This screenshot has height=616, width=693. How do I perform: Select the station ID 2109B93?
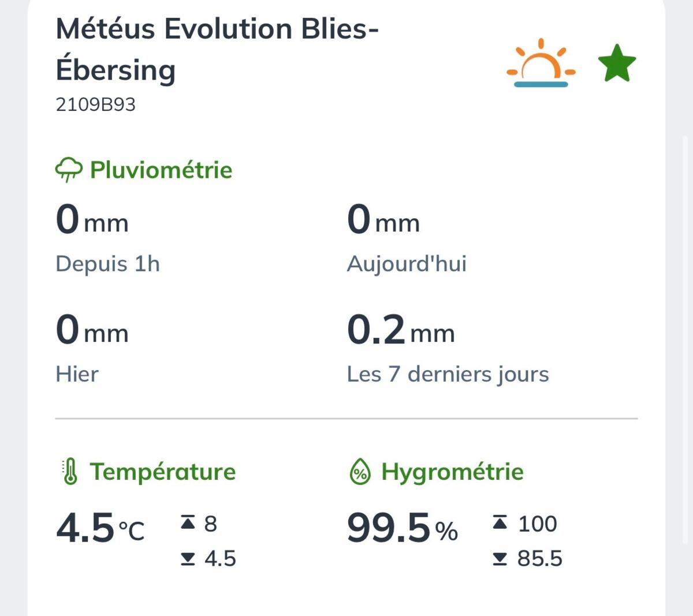pos(95,104)
